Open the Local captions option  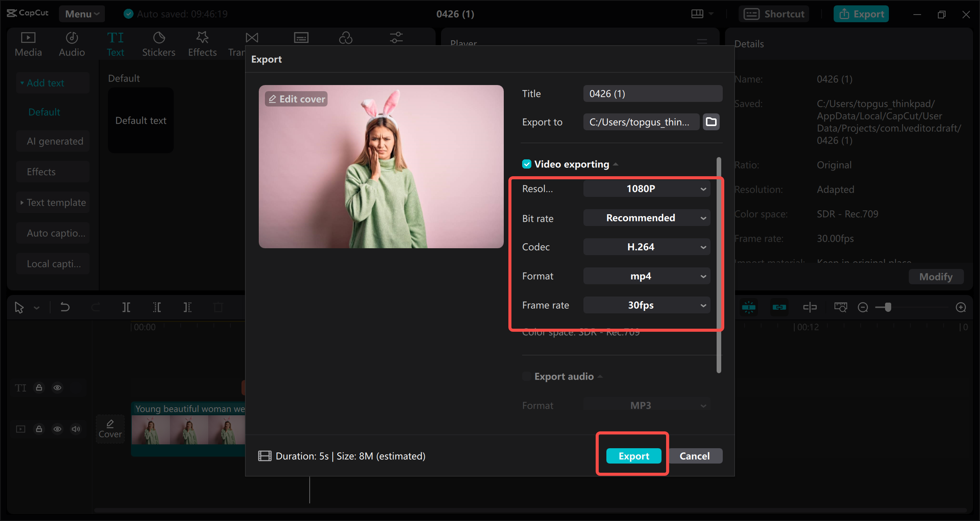click(x=53, y=264)
